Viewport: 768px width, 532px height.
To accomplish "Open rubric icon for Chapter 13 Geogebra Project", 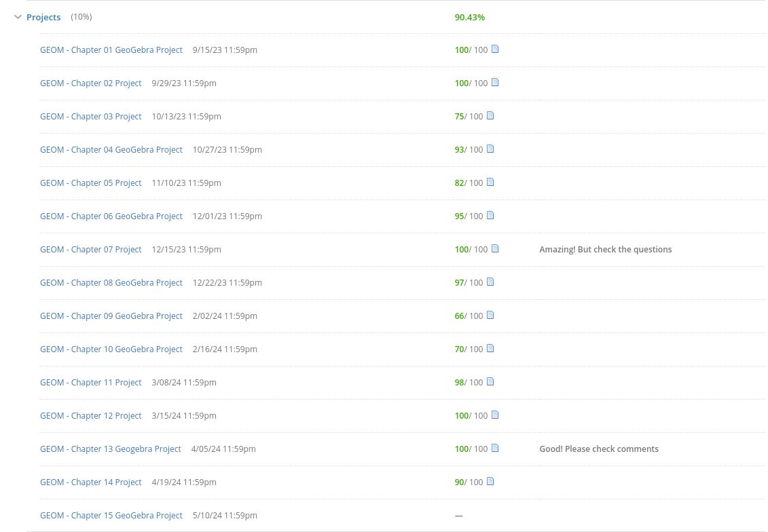I will coord(495,449).
